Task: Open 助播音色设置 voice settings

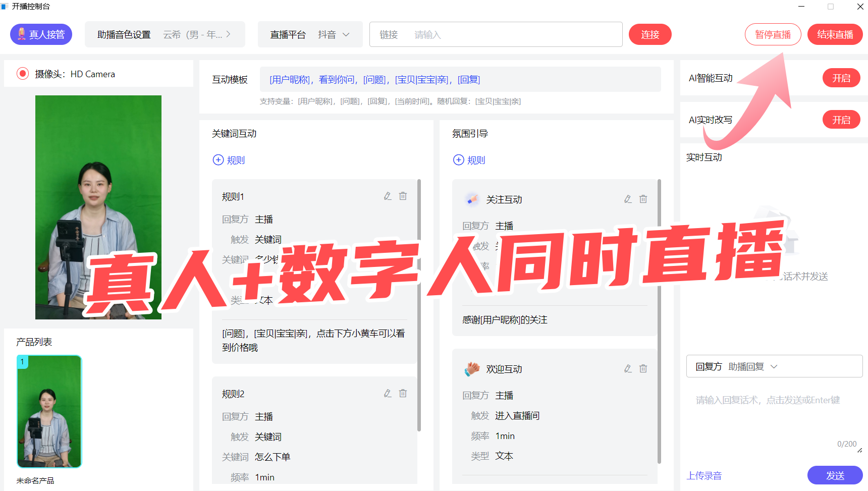Action: 165,34
